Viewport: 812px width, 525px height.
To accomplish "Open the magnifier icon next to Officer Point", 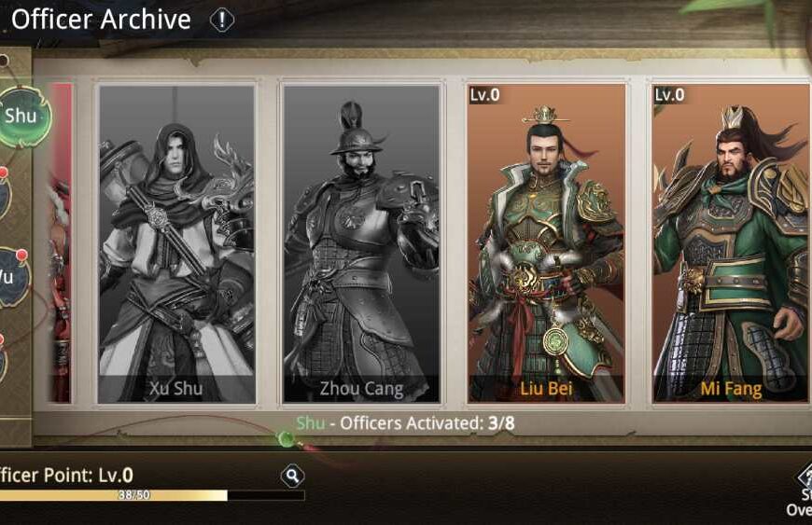I will pyautogui.click(x=292, y=476).
